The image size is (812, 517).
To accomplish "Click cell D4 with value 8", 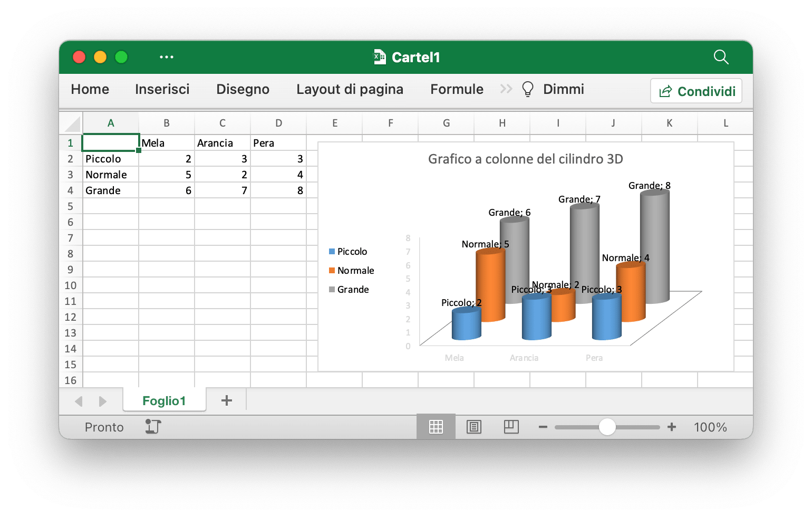I will [278, 190].
